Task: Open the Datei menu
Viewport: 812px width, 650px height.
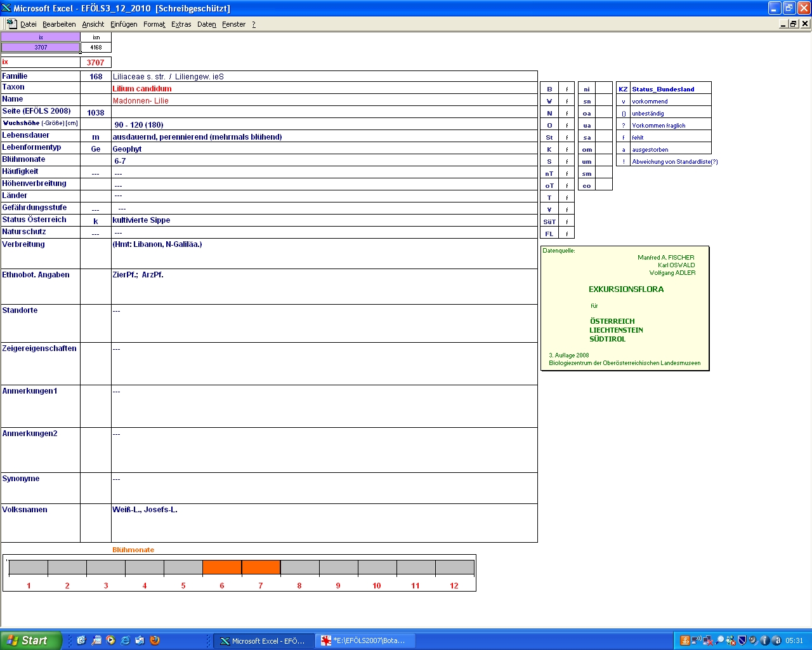Action: (x=28, y=24)
